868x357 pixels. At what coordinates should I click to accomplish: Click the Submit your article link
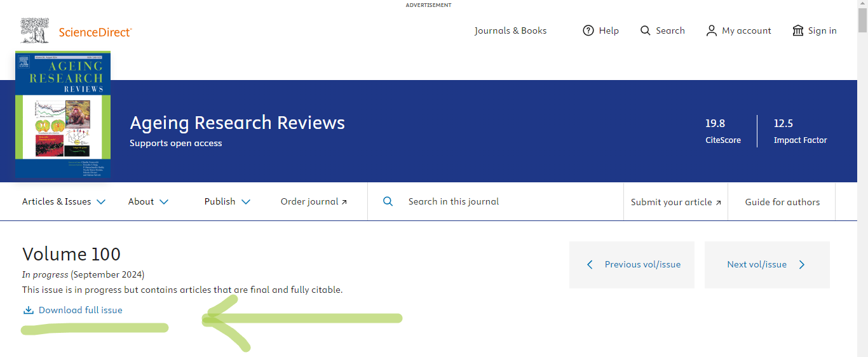(x=675, y=202)
